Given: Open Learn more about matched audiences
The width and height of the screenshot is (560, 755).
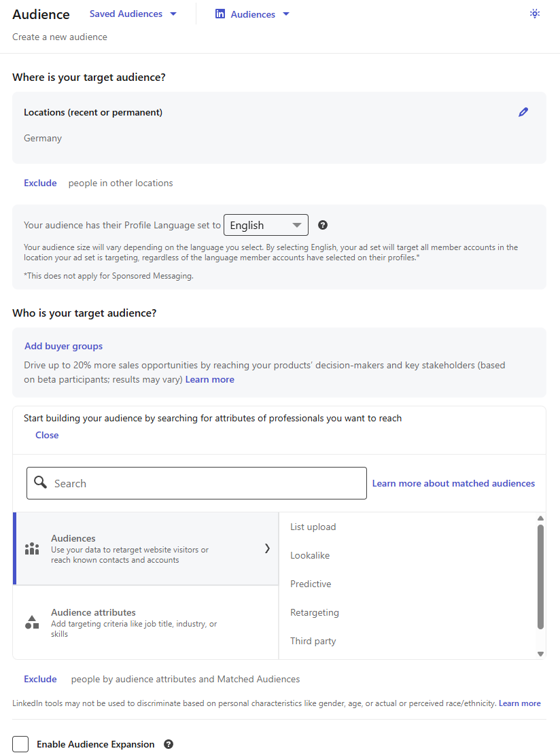Looking at the screenshot, I should [453, 483].
